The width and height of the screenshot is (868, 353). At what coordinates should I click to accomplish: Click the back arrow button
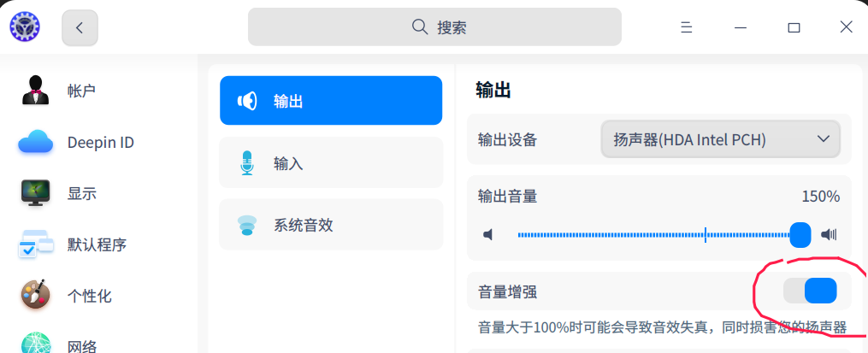click(80, 27)
